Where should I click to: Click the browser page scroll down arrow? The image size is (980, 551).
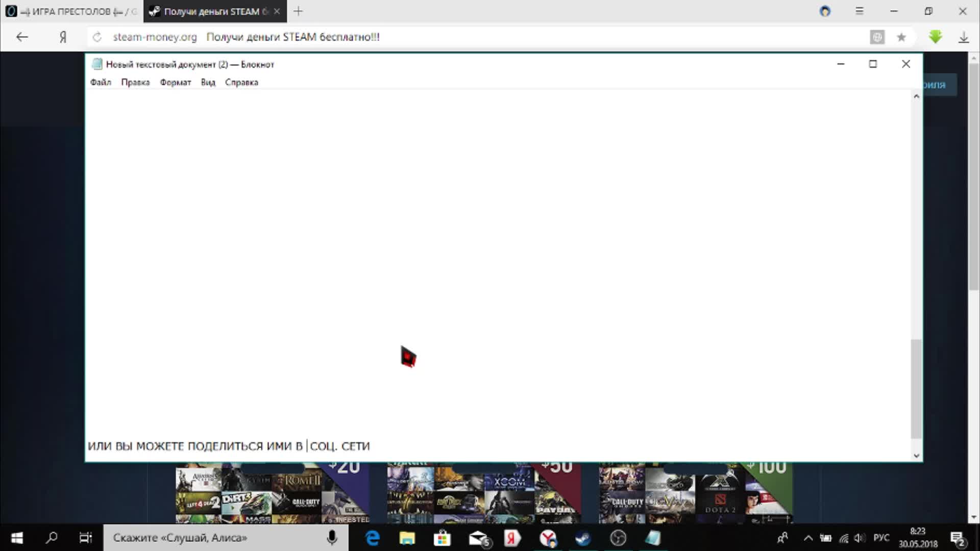[x=974, y=517]
